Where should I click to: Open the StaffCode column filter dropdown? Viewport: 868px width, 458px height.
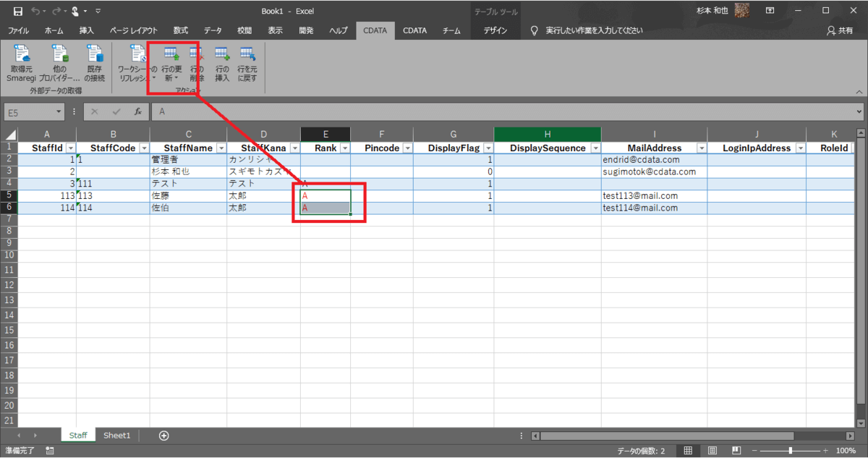pos(143,148)
